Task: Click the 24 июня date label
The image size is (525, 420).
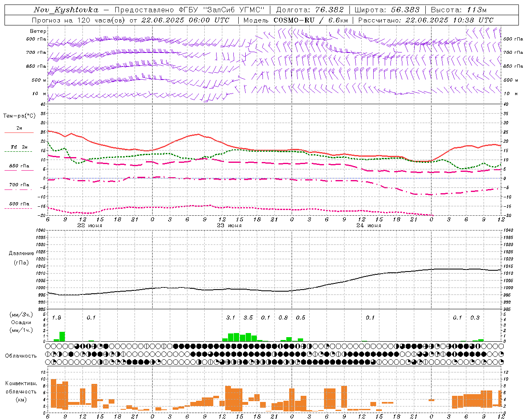Action: (369, 226)
